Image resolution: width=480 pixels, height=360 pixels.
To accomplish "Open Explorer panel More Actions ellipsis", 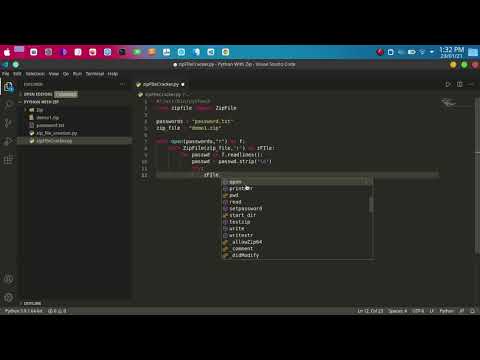I will [123, 84].
